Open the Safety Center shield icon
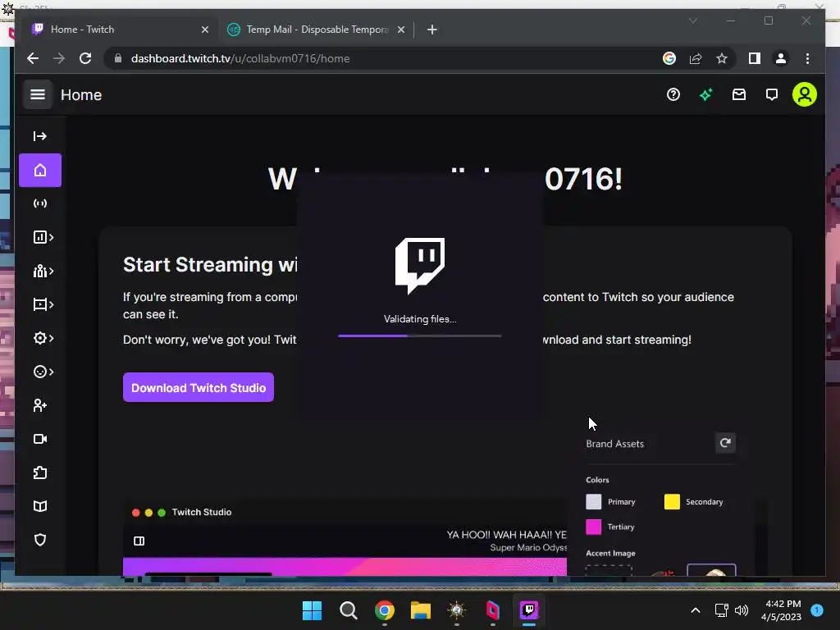The image size is (840, 630). (40, 540)
